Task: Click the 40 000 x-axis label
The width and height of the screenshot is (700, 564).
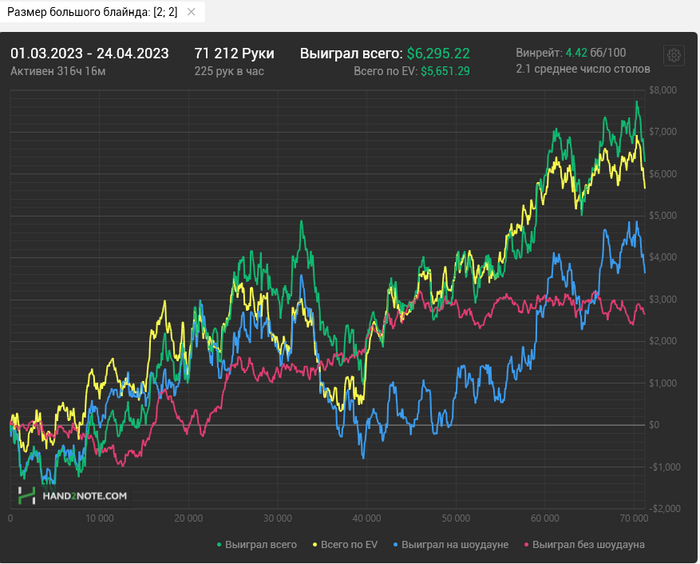Action: [x=367, y=518]
